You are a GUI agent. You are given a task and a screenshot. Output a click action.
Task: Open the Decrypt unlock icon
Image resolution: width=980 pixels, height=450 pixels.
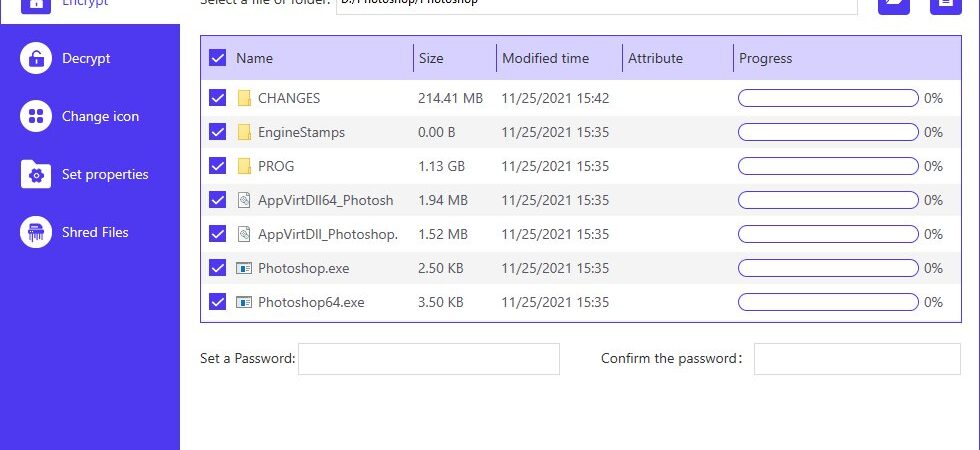(x=36, y=58)
